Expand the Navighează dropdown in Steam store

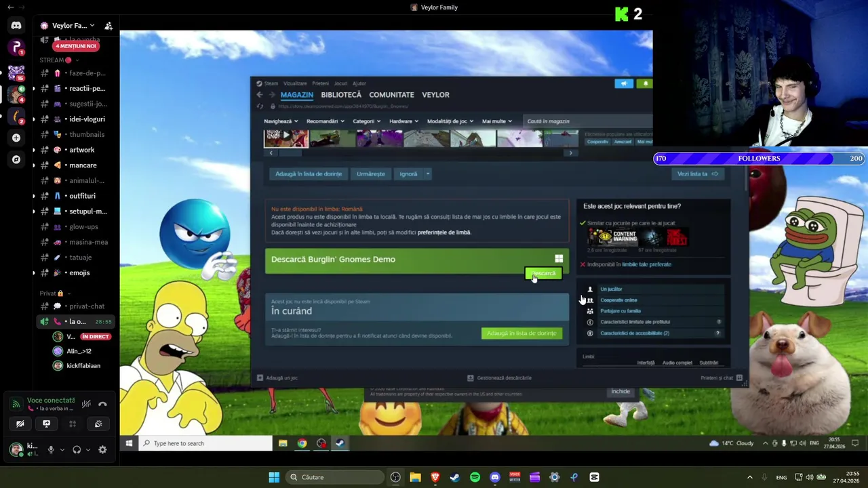(280, 121)
